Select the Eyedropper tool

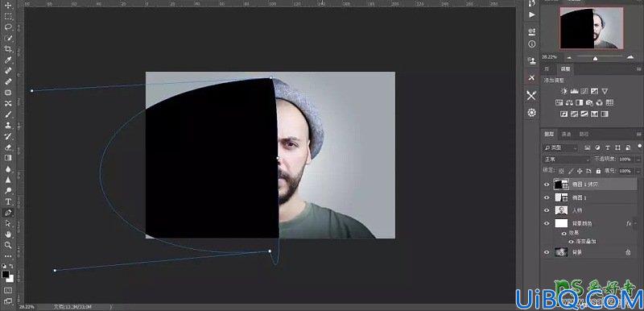click(8, 60)
